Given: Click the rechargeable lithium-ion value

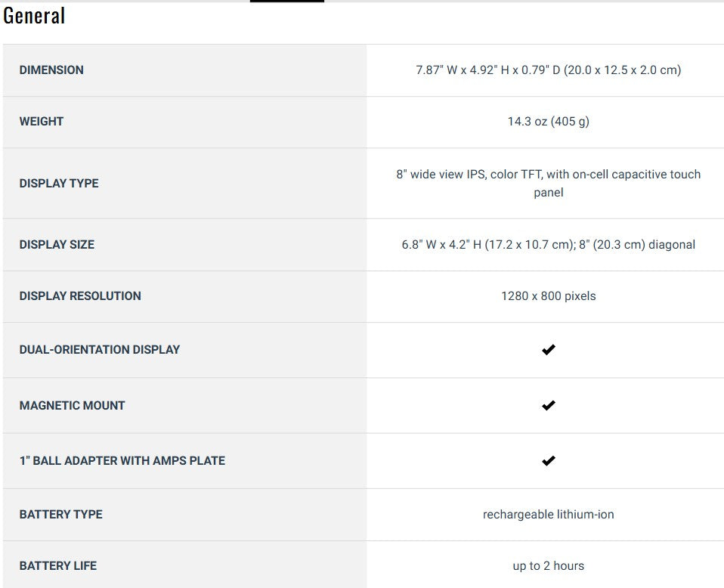Looking at the screenshot, I should coord(548,515).
